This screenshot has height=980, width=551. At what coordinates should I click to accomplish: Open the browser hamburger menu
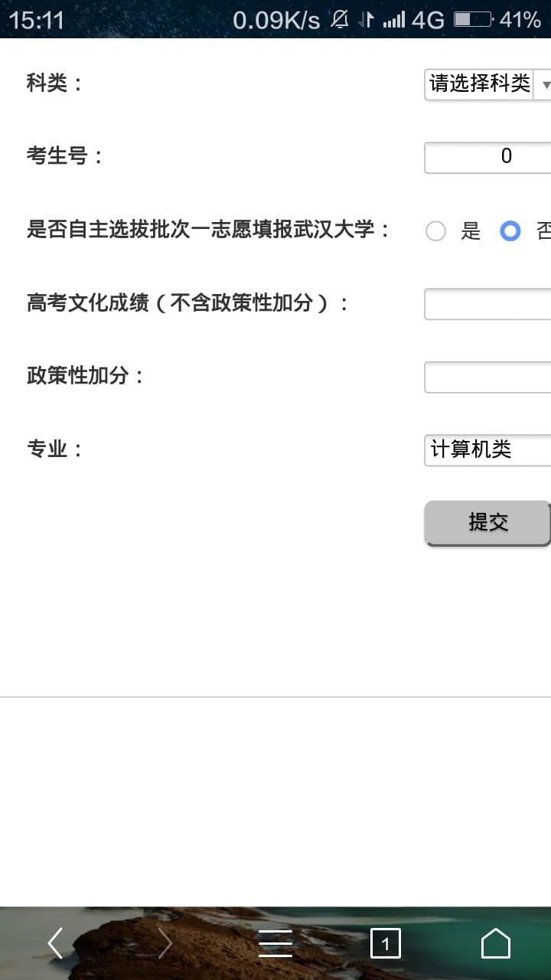pos(275,943)
